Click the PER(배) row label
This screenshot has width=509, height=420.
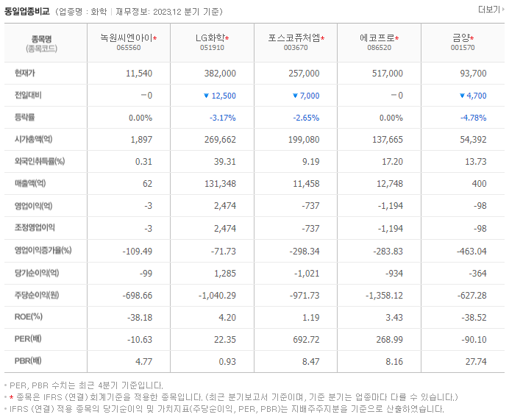28,339
